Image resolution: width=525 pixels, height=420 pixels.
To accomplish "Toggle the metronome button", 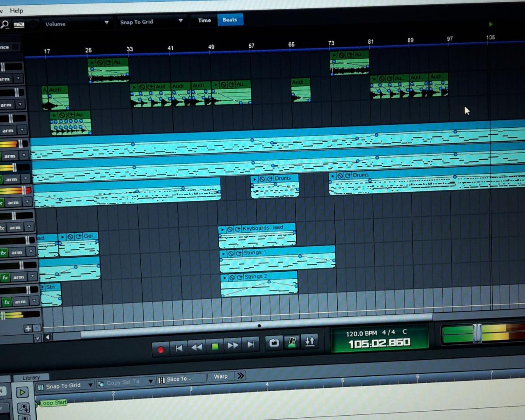I will pyautogui.click(x=291, y=343).
